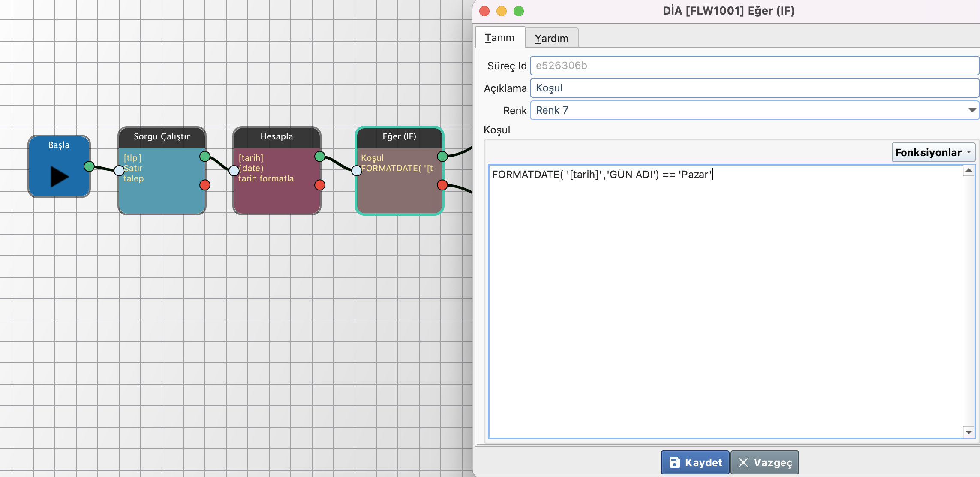Click the Açıklama input field
Screen dimensions: 980x477
(x=754, y=88)
